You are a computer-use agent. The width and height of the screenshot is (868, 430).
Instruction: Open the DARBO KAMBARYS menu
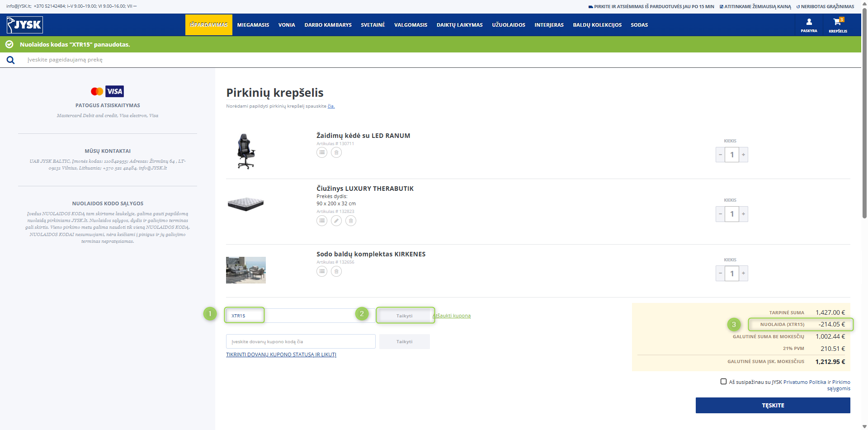(x=328, y=25)
